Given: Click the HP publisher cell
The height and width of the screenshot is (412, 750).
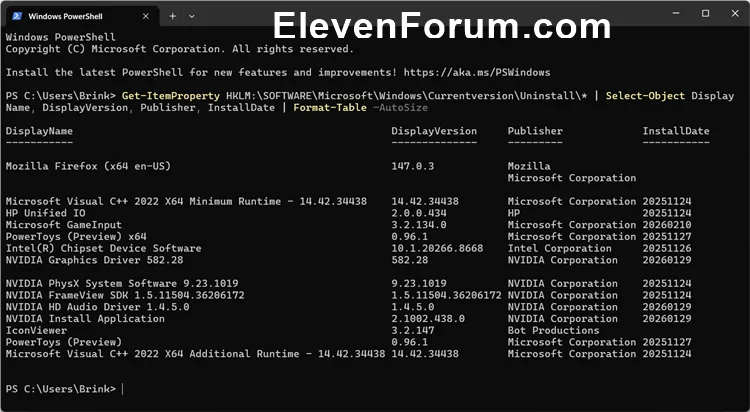Looking at the screenshot, I should (514, 213).
